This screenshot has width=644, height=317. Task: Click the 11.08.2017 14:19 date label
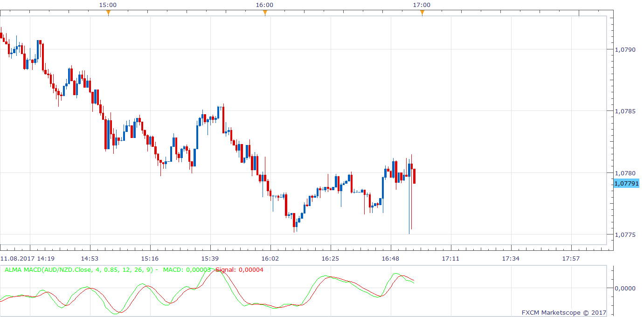coord(28,258)
